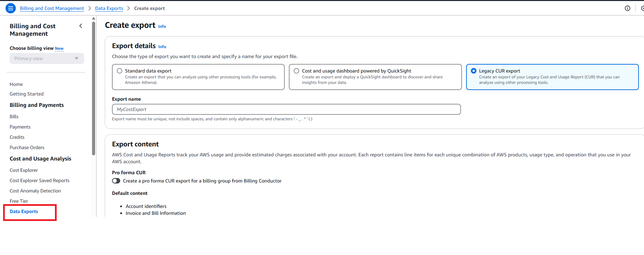Open Data Exports in the sidebar
The height and width of the screenshot is (255, 644).
[x=24, y=211]
